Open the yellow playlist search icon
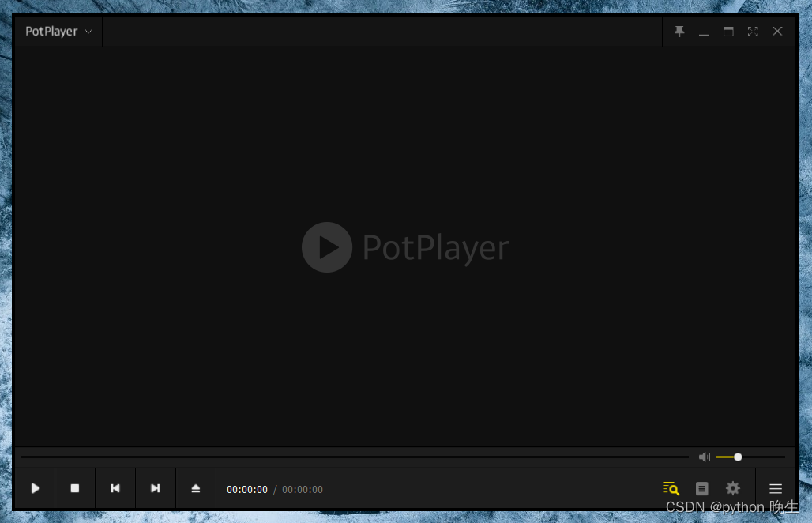812x523 pixels. [671, 488]
